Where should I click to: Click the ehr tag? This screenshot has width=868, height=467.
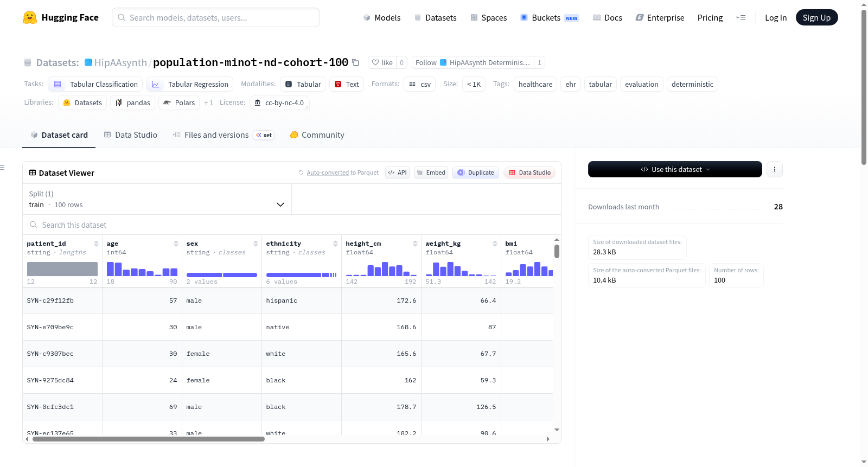point(571,84)
